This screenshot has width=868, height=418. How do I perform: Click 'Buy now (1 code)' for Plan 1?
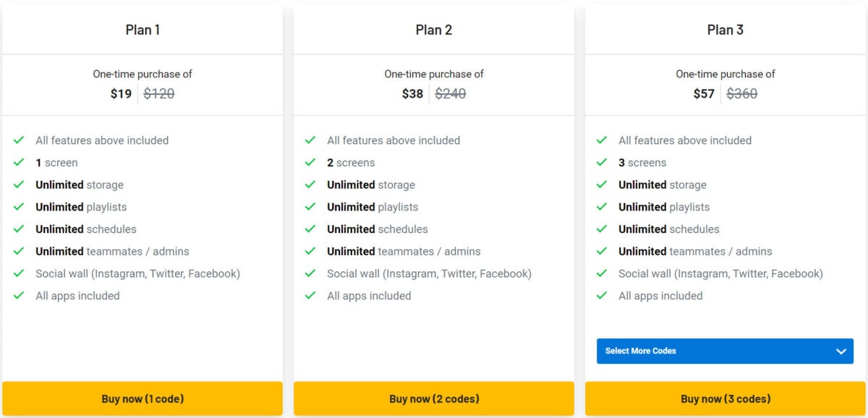click(x=142, y=398)
